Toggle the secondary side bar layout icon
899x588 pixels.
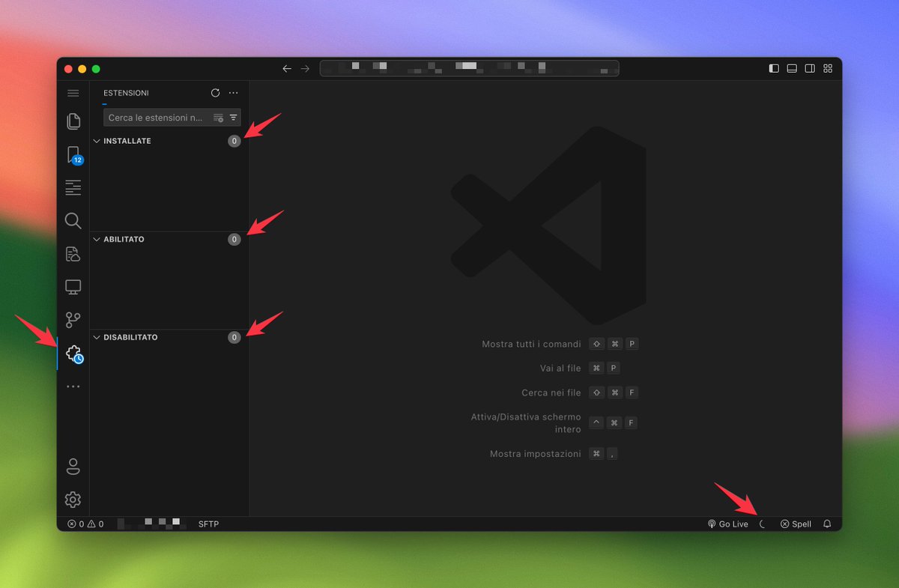tap(810, 69)
